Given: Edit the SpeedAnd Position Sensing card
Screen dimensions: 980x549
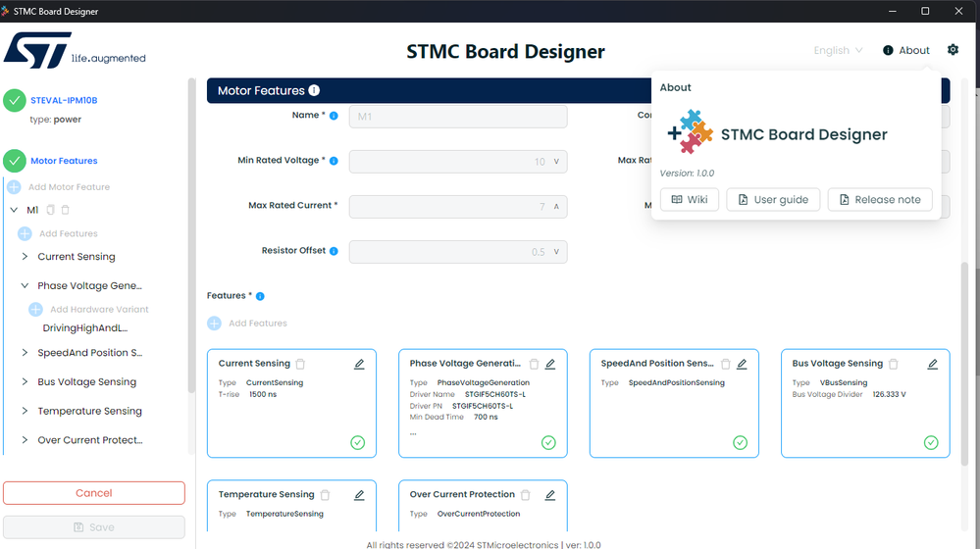Looking at the screenshot, I should point(742,364).
